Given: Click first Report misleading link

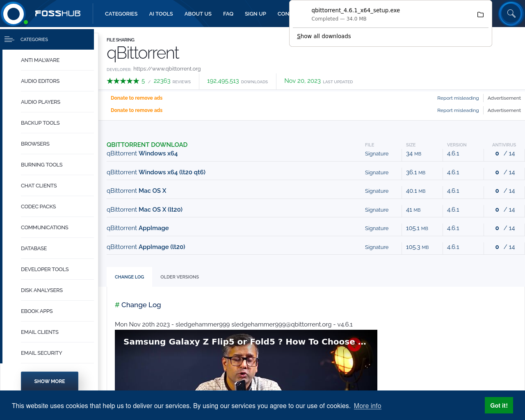Looking at the screenshot, I should [x=458, y=98].
